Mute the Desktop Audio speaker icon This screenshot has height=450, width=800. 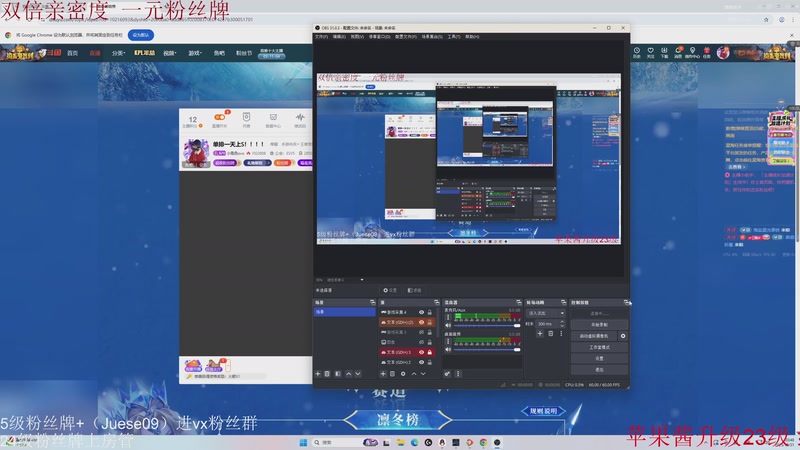pyautogui.click(x=448, y=349)
